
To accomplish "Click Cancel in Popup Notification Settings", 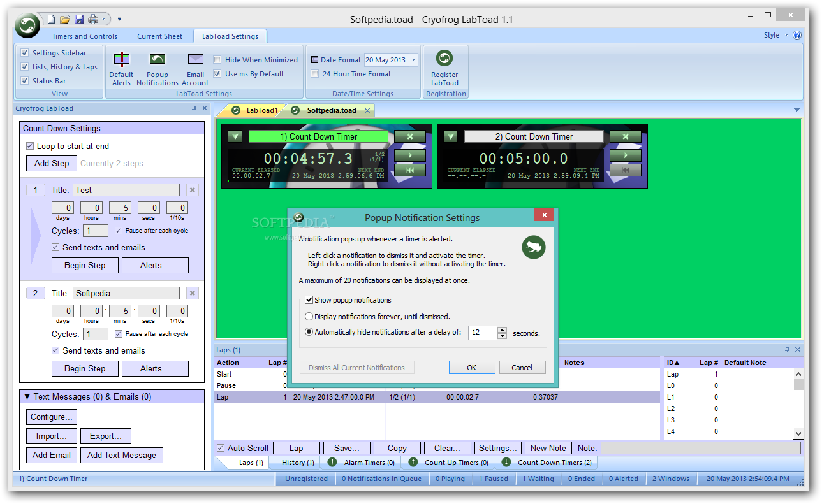I will click(522, 368).
